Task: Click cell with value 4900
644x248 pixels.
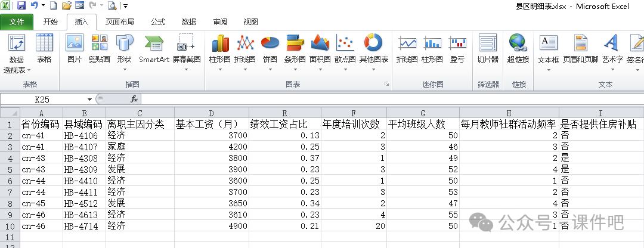Action: 212,226
